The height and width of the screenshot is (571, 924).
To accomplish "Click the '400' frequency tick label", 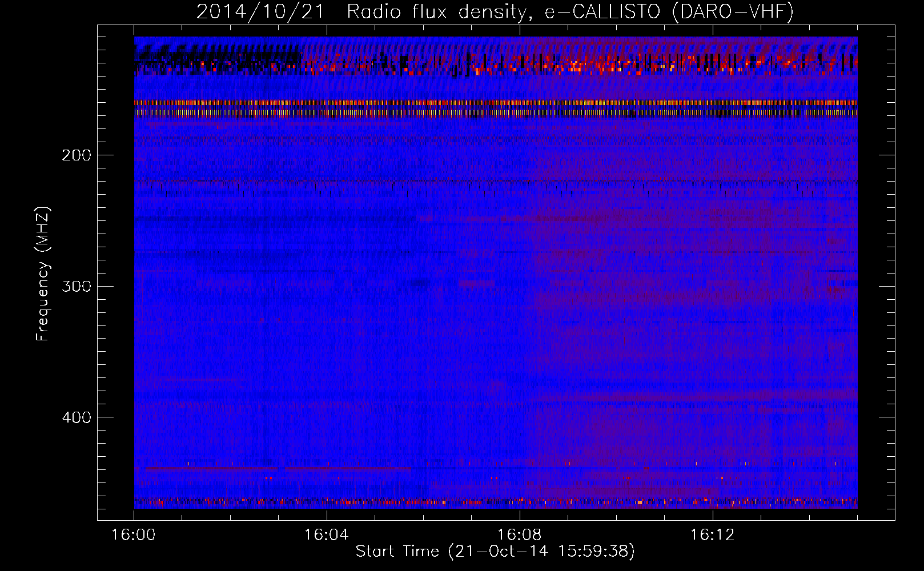I will tap(77, 417).
